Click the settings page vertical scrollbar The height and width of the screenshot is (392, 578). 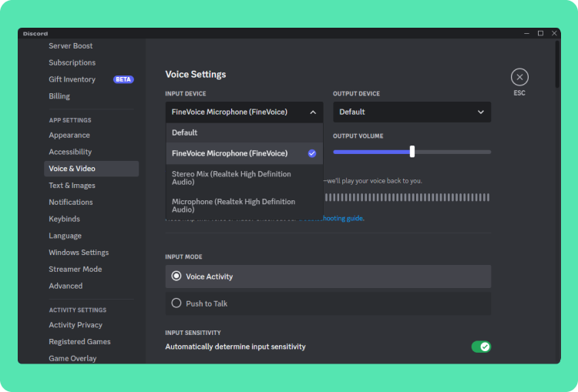click(x=557, y=65)
